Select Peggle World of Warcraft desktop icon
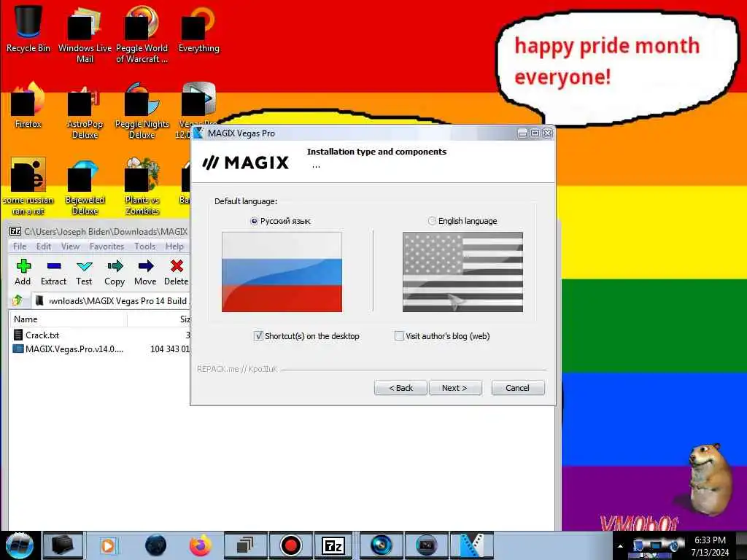This screenshot has width=747, height=560. coord(142,34)
